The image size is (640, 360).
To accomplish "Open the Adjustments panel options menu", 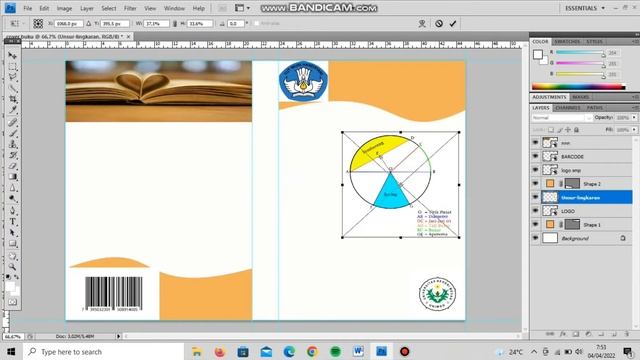I will [635, 97].
